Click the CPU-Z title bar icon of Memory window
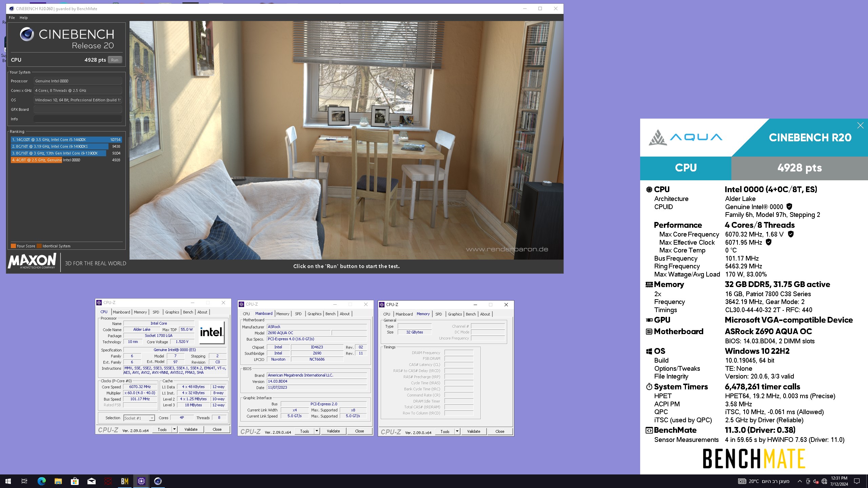The image size is (868, 488). [382, 305]
